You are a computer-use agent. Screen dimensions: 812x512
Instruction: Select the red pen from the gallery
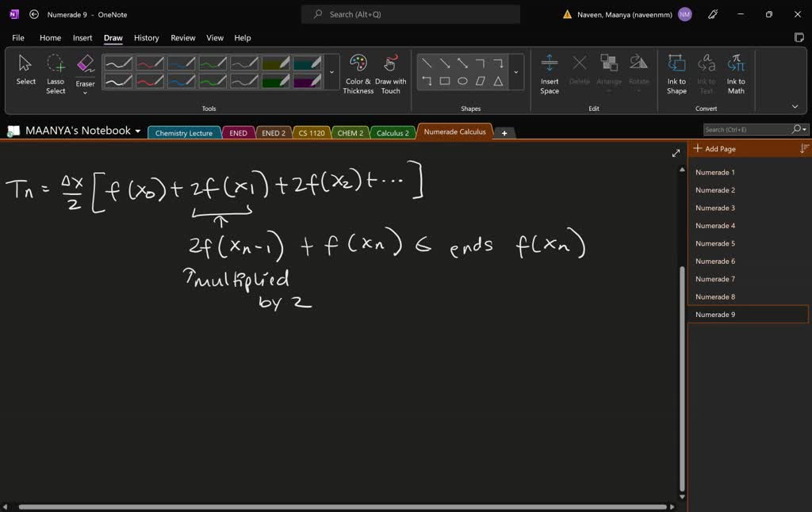pyautogui.click(x=150, y=63)
